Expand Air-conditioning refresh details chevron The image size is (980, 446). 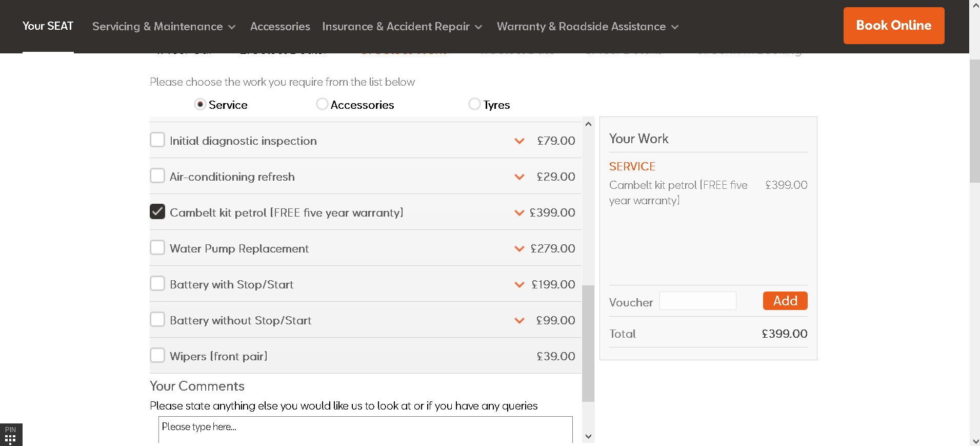[519, 177]
